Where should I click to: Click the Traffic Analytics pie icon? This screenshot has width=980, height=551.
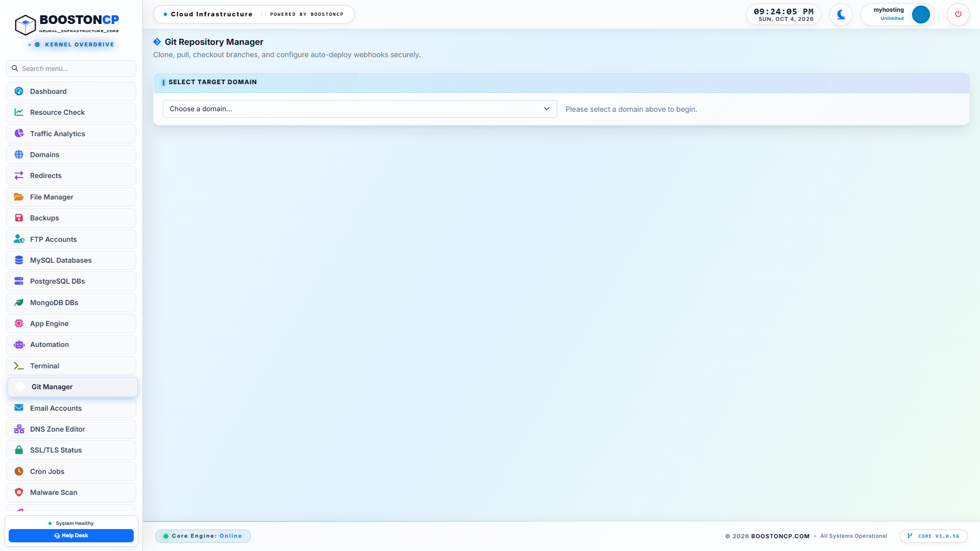click(x=19, y=133)
